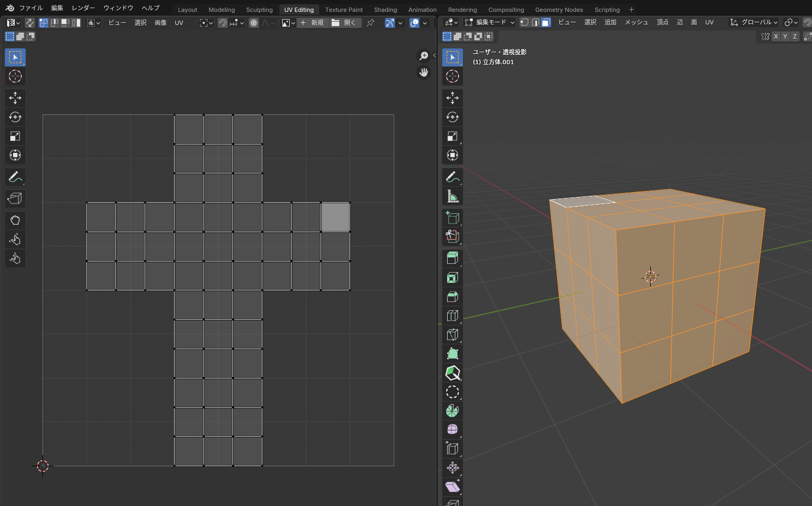Select the Shear tool
This screenshot has height=506, width=812.
click(x=453, y=486)
